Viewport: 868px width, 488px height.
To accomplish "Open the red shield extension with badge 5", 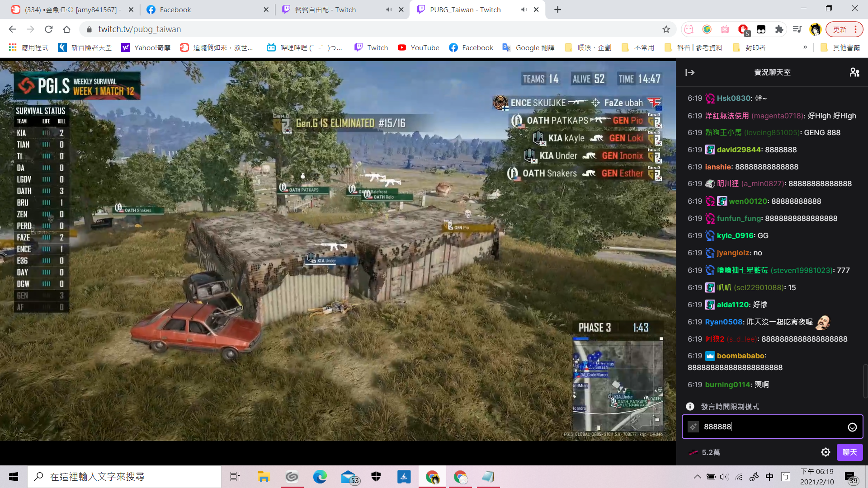I will coord(743,30).
